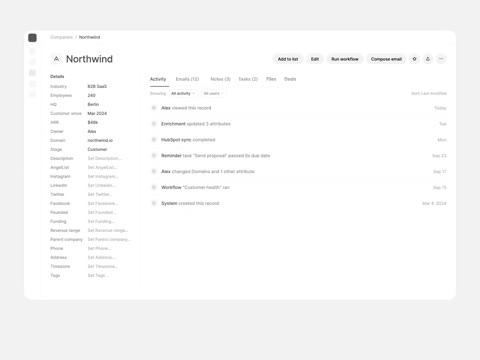Click the 'Set Phone...' field
This screenshot has width=480, height=360.
click(x=99, y=248)
